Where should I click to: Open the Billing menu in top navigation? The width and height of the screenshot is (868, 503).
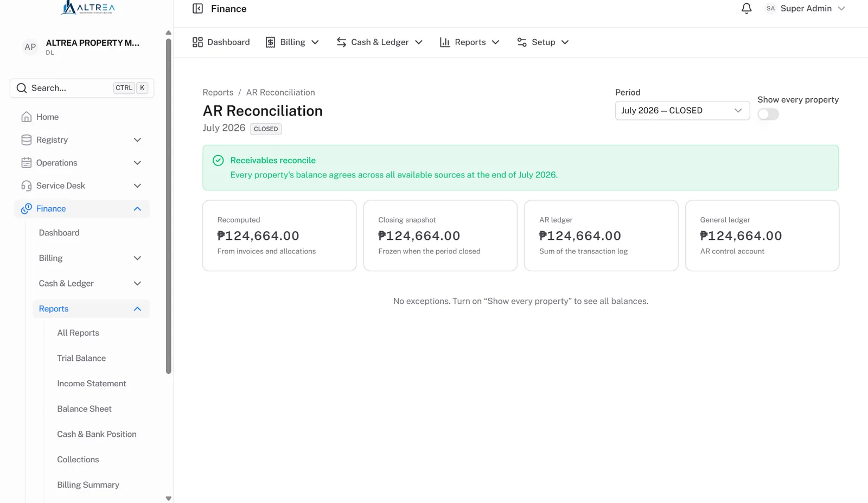292,42
